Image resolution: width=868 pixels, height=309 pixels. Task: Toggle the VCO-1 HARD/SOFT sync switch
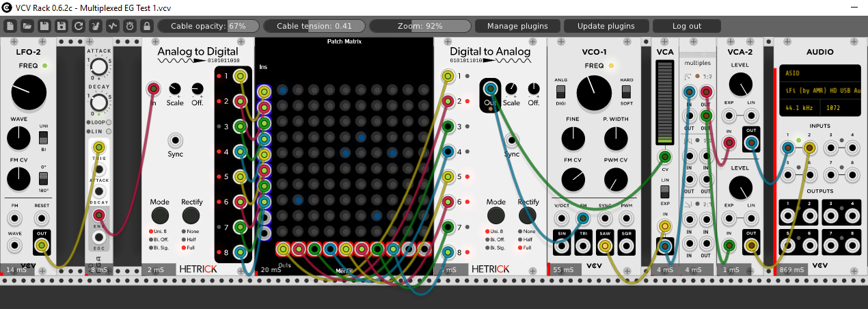(627, 91)
